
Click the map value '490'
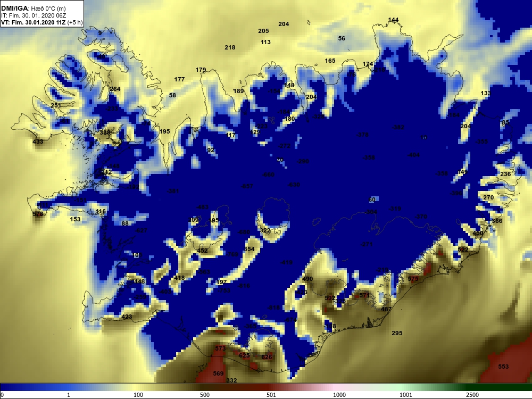(307, 279)
